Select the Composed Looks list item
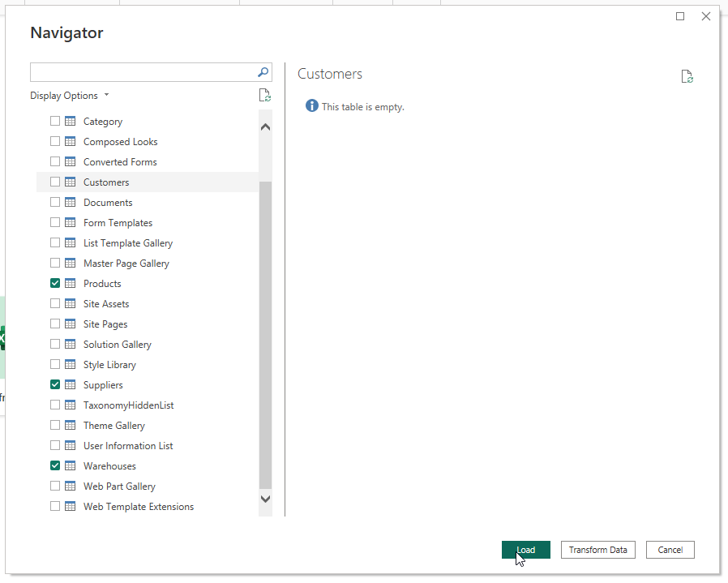728x583 pixels. [x=120, y=142]
